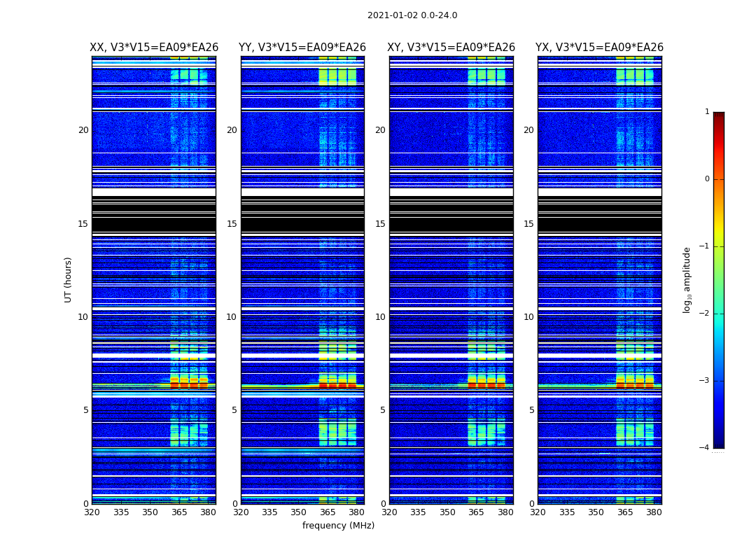Select the YY polarization panel title
Image resolution: width=735 pixels, height=560 pixels.
(x=302, y=48)
